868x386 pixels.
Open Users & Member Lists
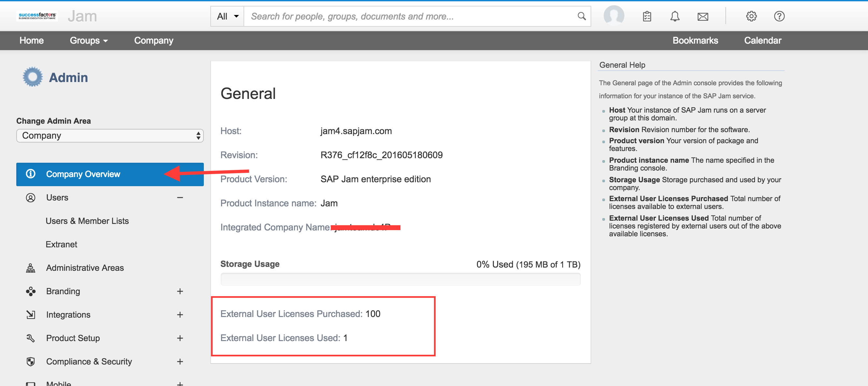(x=87, y=221)
